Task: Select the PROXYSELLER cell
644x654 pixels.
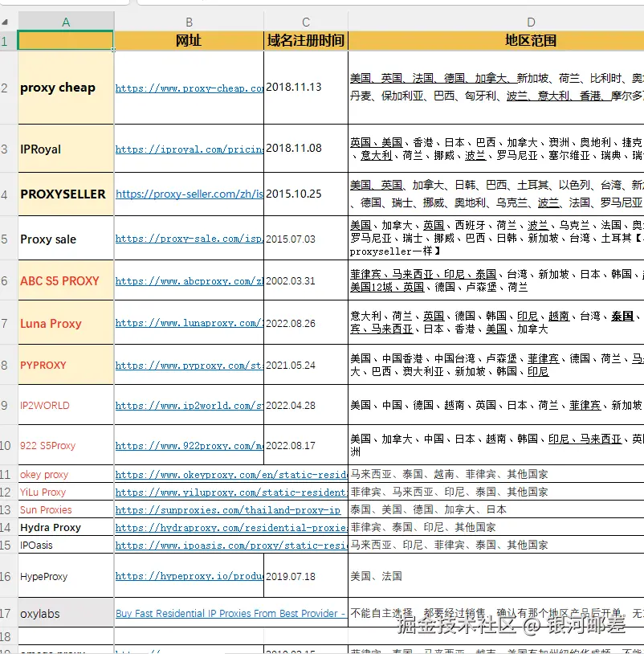Action: coord(66,194)
